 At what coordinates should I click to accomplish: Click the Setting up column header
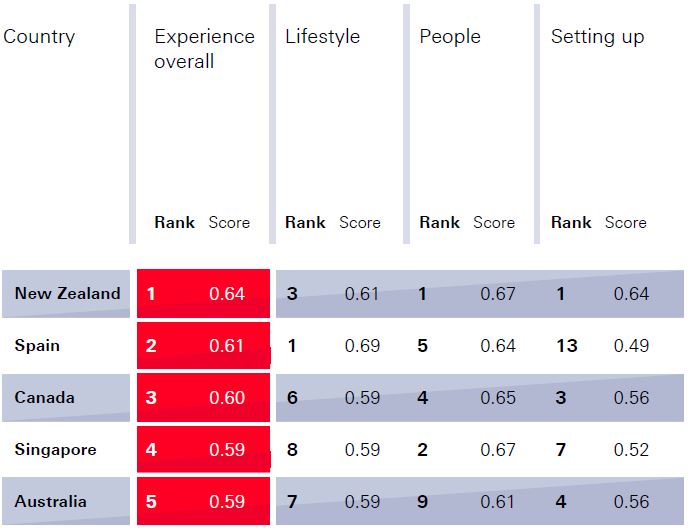[597, 37]
